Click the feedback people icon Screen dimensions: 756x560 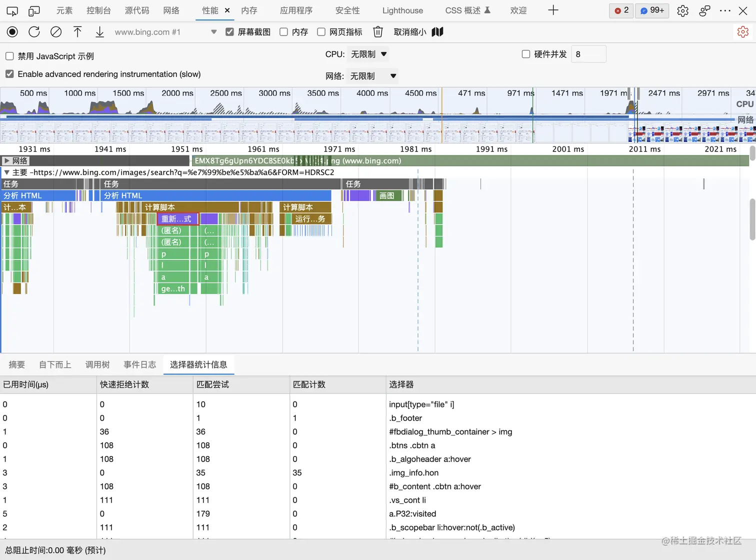704,10
